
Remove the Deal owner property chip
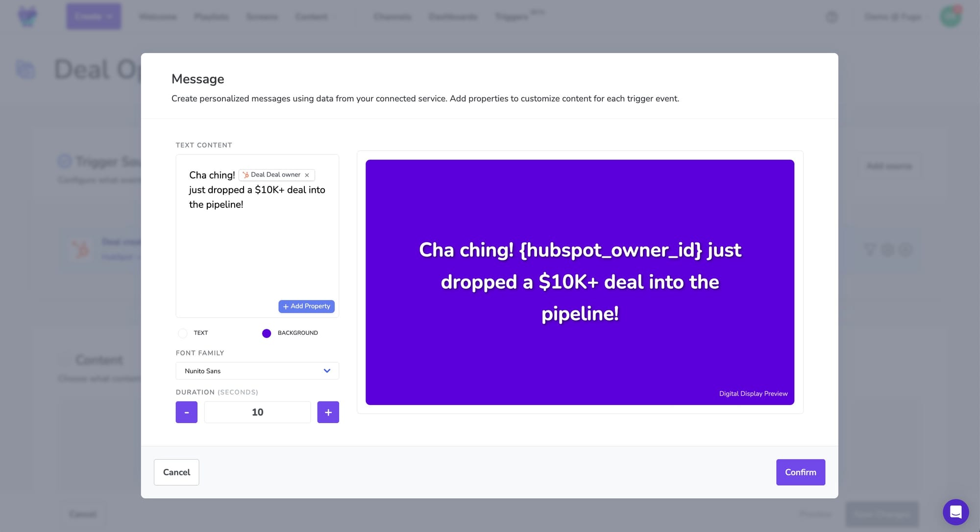point(307,175)
